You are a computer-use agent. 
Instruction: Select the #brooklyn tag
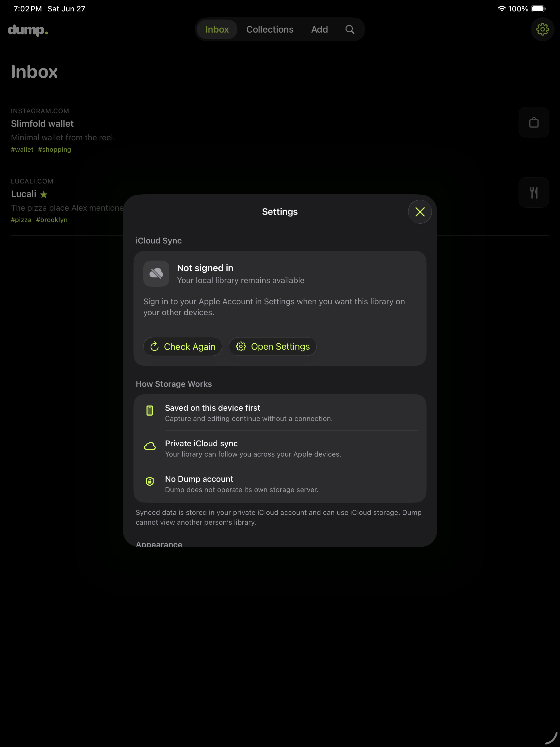pos(52,220)
